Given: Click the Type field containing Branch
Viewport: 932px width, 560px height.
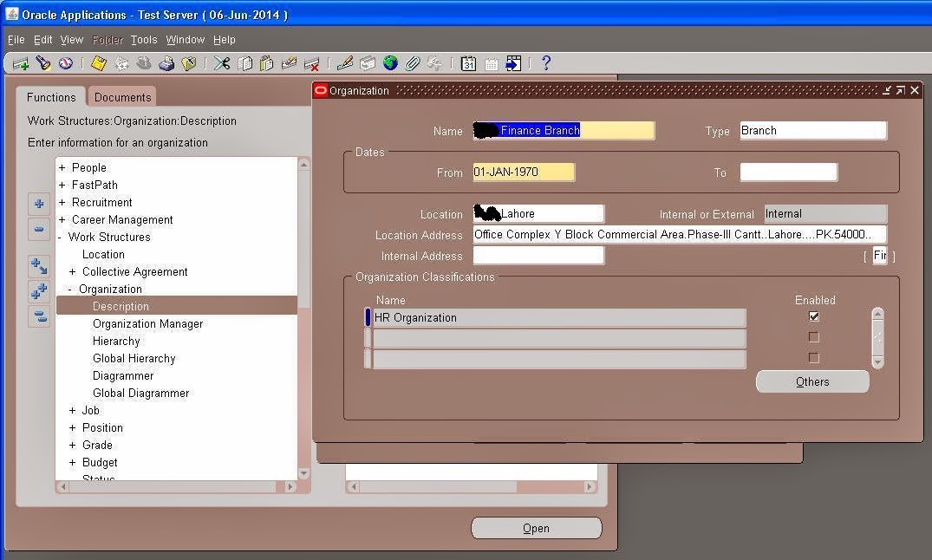Looking at the screenshot, I should (813, 130).
